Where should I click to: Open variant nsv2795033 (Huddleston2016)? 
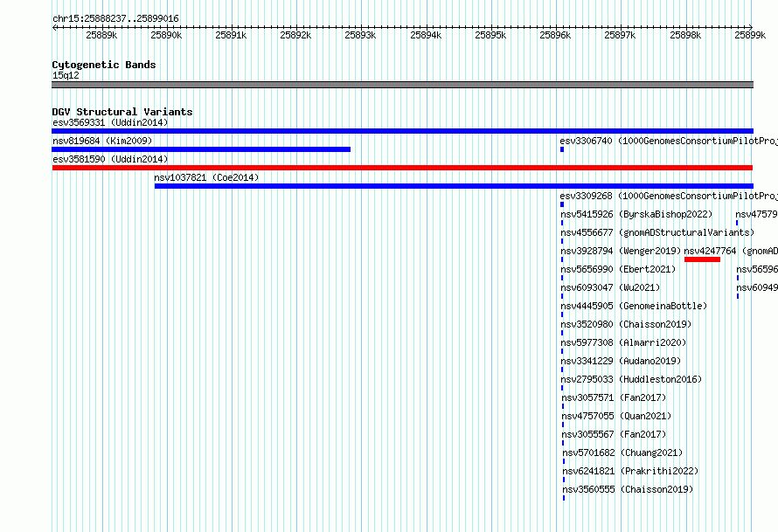632,379
